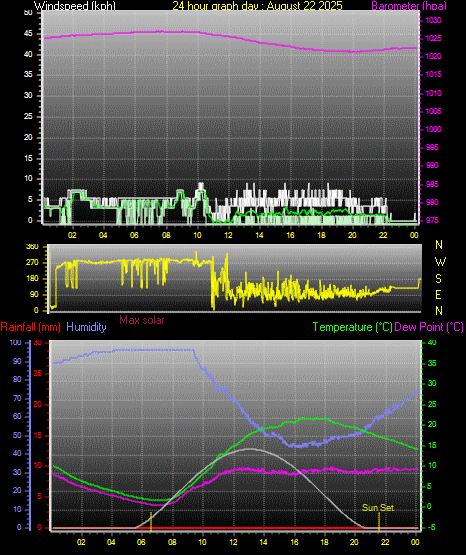Click barometer axis value 990
Viewport: 466px width, 555px height.
click(x=432, y=165)
